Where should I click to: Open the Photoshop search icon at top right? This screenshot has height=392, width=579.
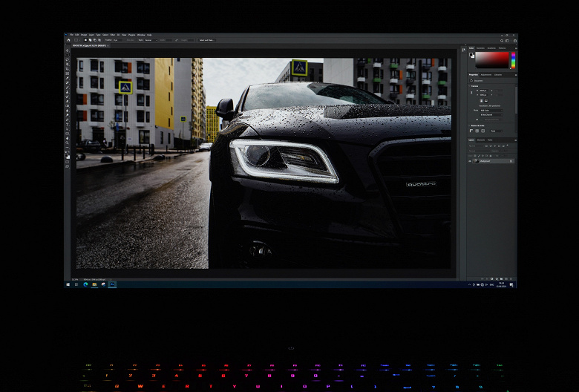pyautogui.click(x=502, y=41)
